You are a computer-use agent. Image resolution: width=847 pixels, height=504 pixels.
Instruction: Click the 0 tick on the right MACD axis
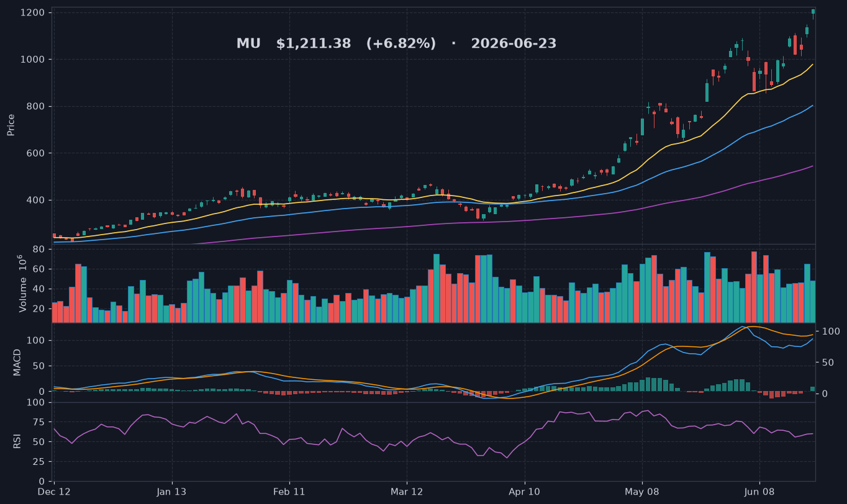tap(825, 394)
